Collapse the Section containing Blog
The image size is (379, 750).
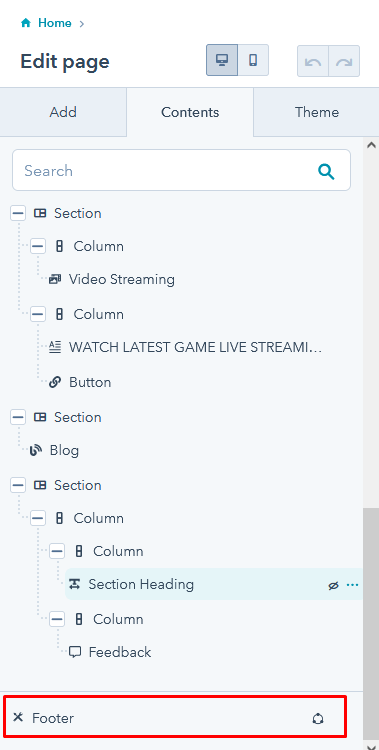18,417
